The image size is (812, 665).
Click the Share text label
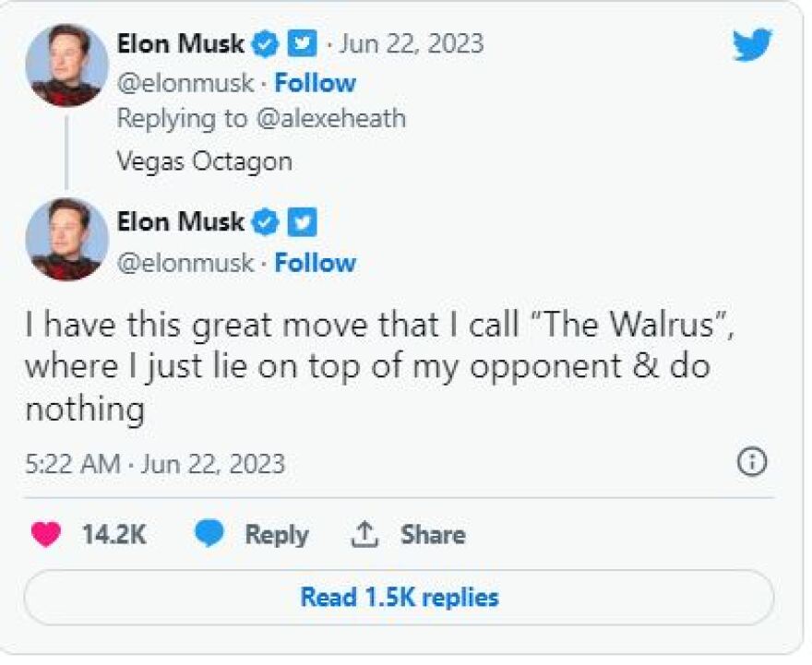pos(432,535)
